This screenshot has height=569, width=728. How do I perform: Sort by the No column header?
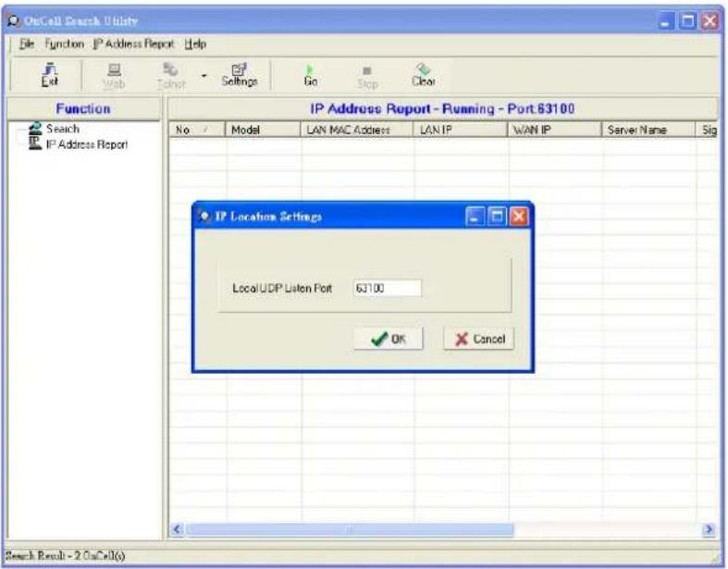(x=197, y=130)
